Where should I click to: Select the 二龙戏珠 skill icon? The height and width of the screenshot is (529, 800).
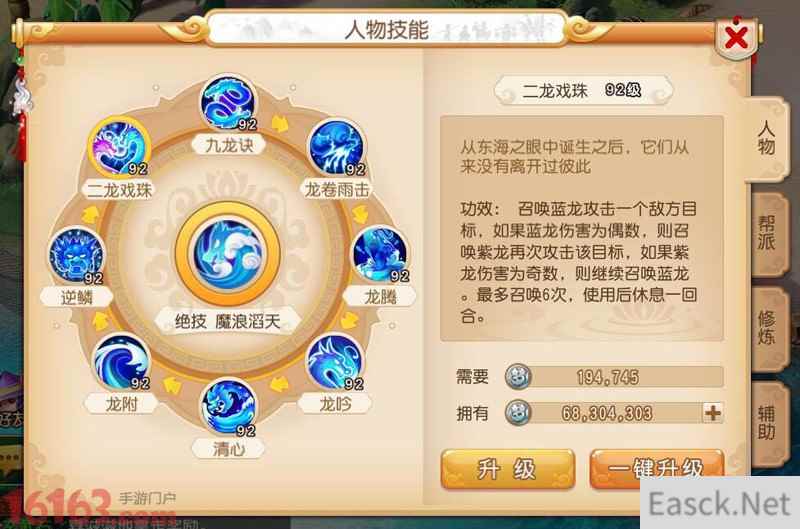[119, 147]
